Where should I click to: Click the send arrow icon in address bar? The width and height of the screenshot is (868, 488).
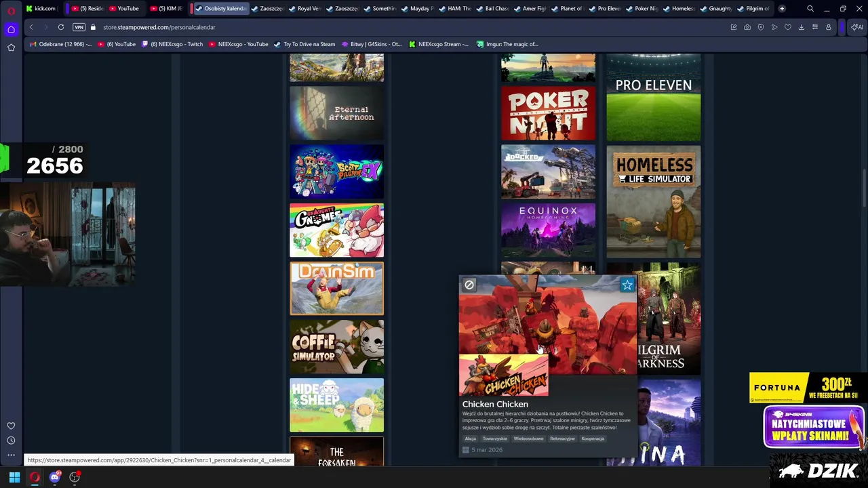tap(774, 27)
